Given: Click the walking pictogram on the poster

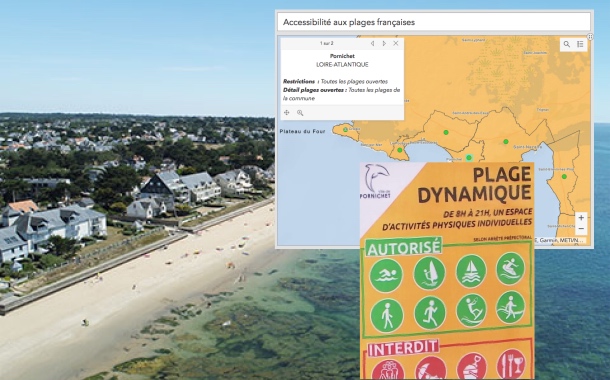Looking at the screenshot, I should (387, 315).
